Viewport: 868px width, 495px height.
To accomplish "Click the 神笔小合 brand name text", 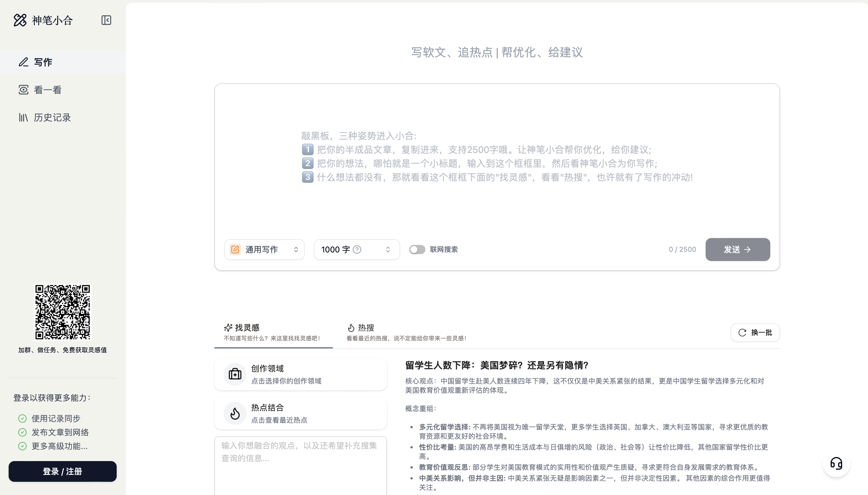I will pos(52,20).
